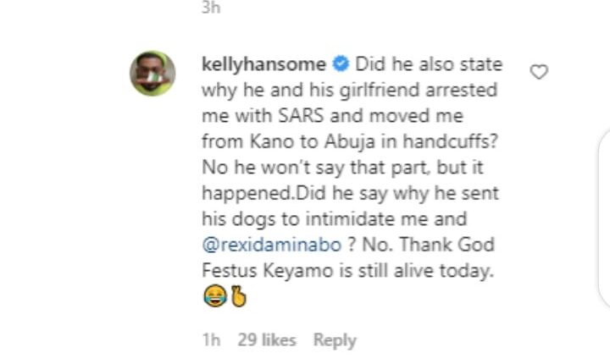View the 29 likes list
Viewport: 610px width, 364px height.
point(267,340)
